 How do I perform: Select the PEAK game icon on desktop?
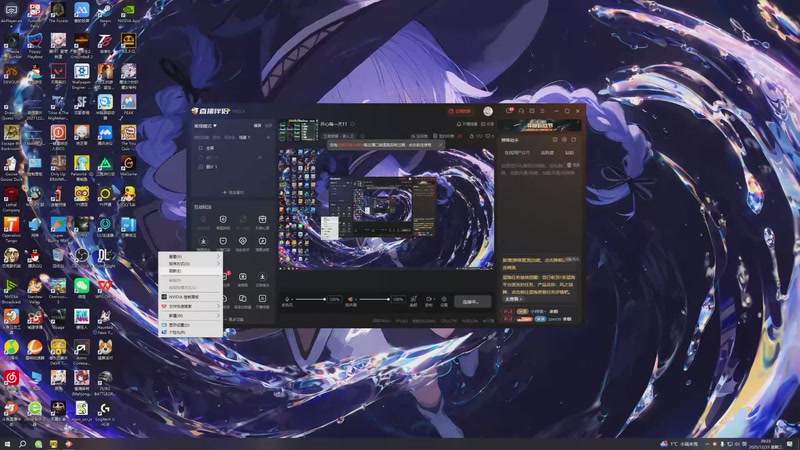(129, 105)
